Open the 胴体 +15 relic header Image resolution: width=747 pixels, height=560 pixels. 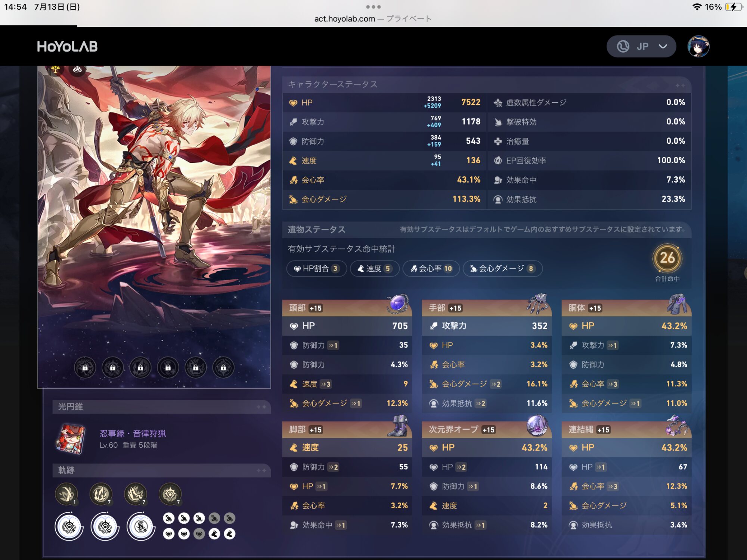(626, 308)
